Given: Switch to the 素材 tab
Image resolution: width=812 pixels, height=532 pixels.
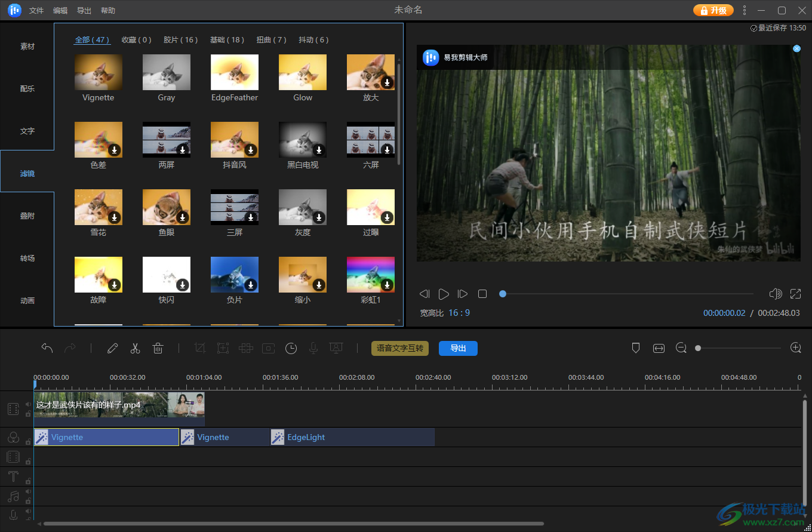Looking at the screenshot, I should pyautogui.click(x=27, y=46).
